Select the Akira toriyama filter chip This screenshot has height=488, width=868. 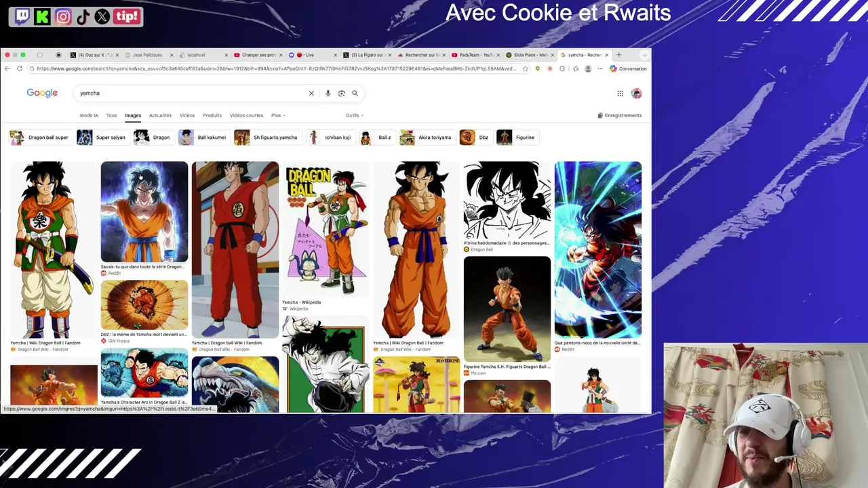click(427, 138)
